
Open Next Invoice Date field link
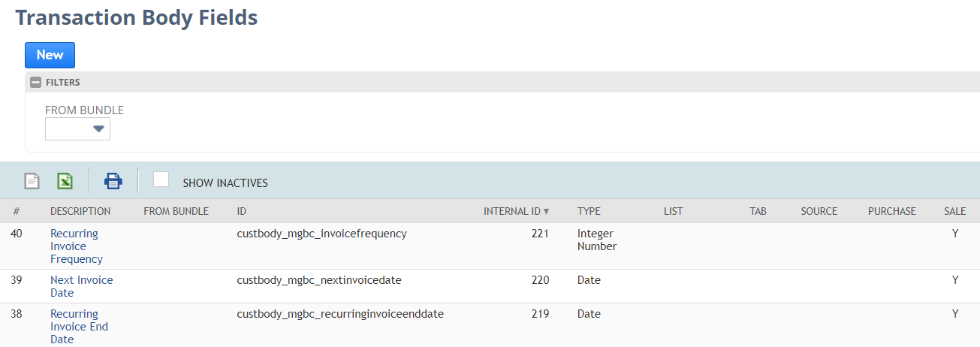click(82, 286)
